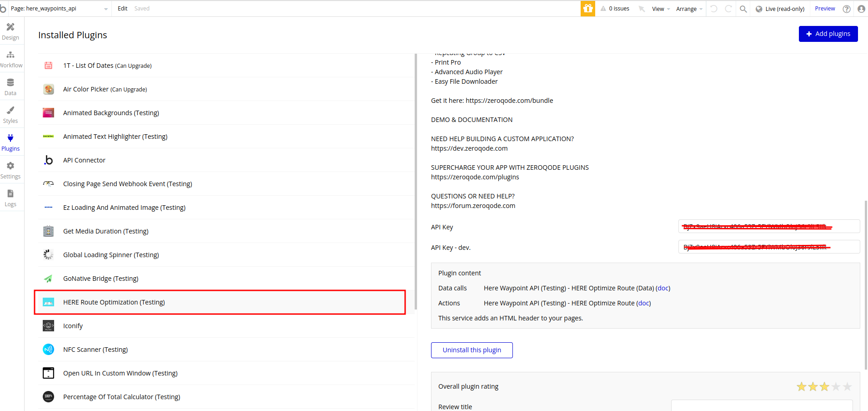868x411 pixels.
Task: Click the https://zeroqode.com/plugins text
Action: click(475, 177)
